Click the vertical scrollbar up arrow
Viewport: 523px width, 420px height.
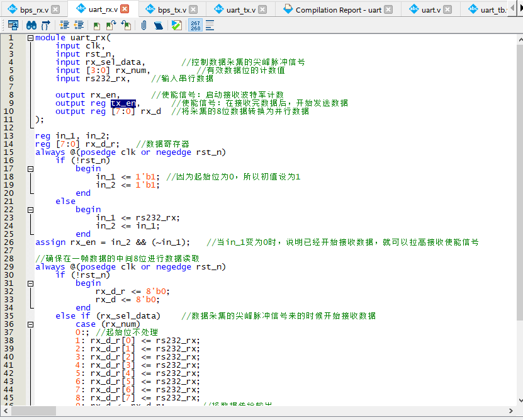pyautogui.click(x=520, y=40)
